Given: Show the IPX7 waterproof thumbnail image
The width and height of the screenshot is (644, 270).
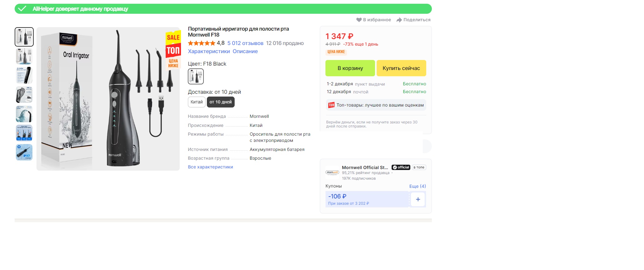Looking at the screenshot, I should click(24, 152).
